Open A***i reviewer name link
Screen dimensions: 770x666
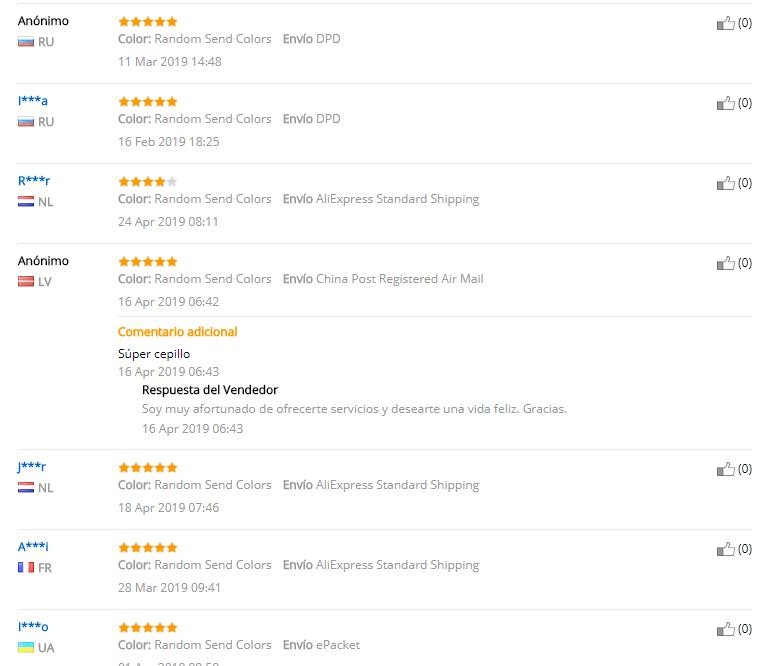[33, 547]
